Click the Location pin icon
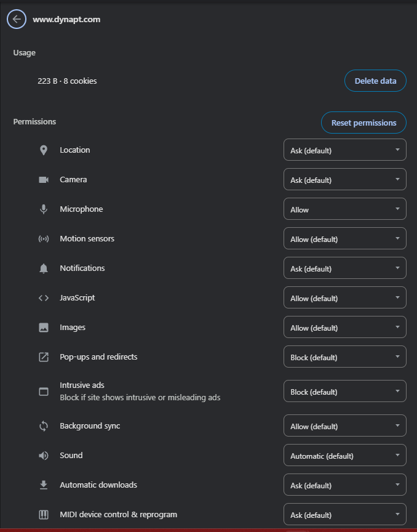 [44, 150]
